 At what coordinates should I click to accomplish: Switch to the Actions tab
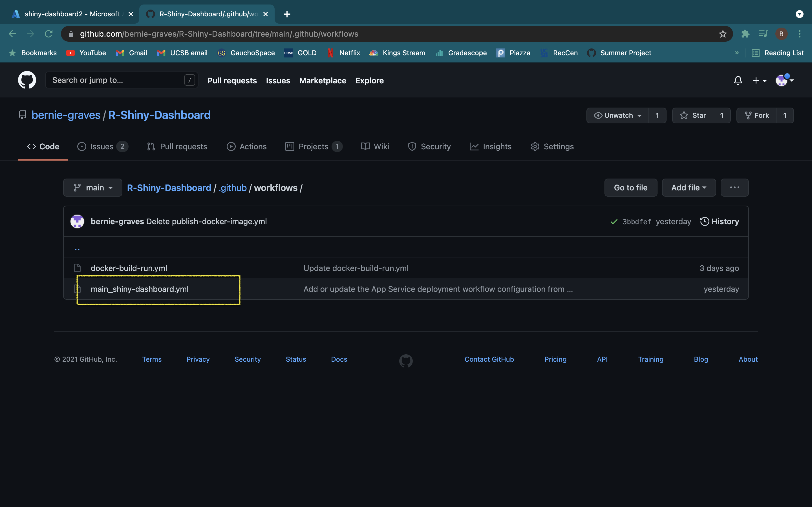pyautogui.click(x=247, y=146)
